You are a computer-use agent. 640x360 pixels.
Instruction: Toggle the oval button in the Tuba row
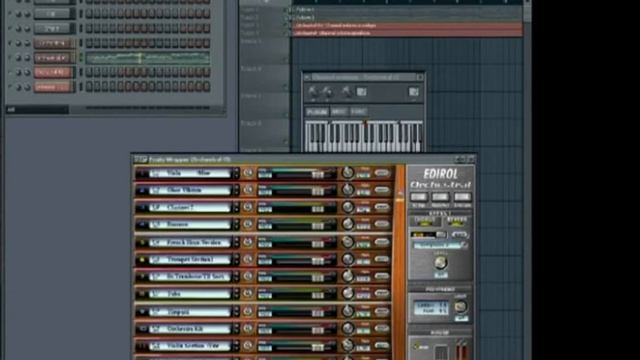point(382,293)
